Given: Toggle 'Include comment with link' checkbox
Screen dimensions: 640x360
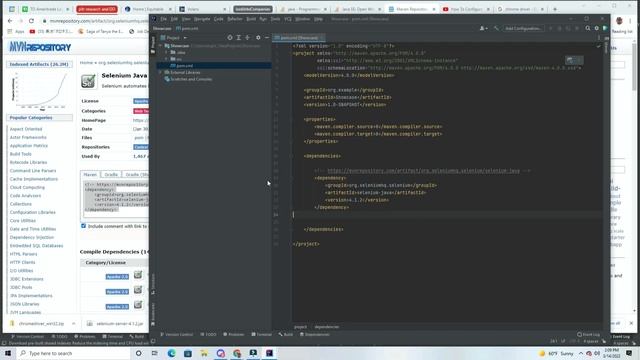Looking at the screenshot, I should coord(83,226).
